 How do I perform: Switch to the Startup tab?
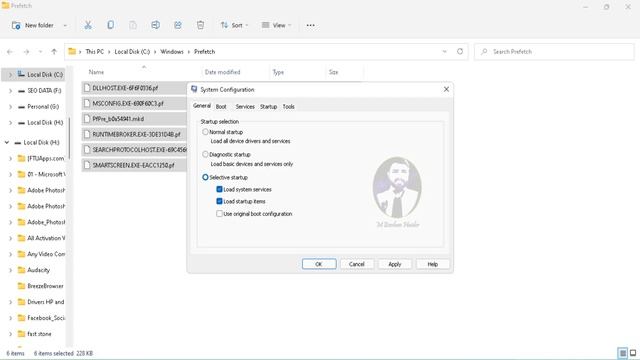coord(269,107)
